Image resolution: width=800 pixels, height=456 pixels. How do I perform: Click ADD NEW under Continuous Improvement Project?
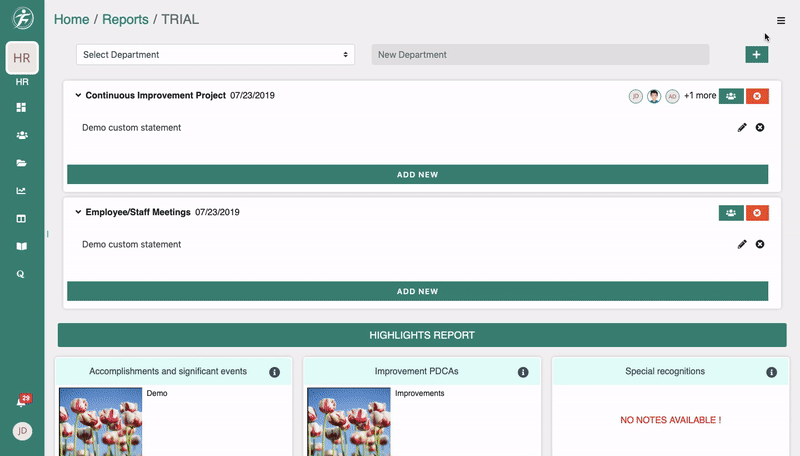417,175
